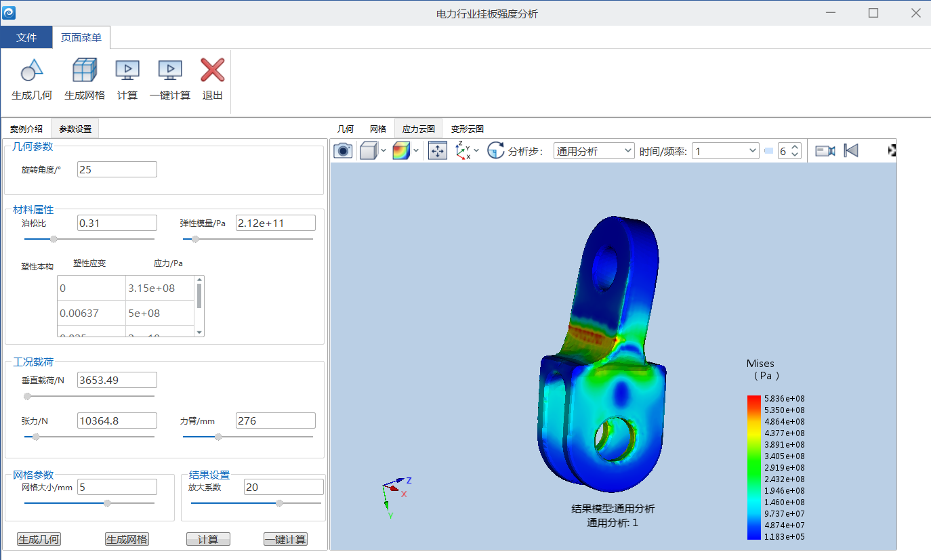Click the rotate view circular arrow icon

coord(496,150)
